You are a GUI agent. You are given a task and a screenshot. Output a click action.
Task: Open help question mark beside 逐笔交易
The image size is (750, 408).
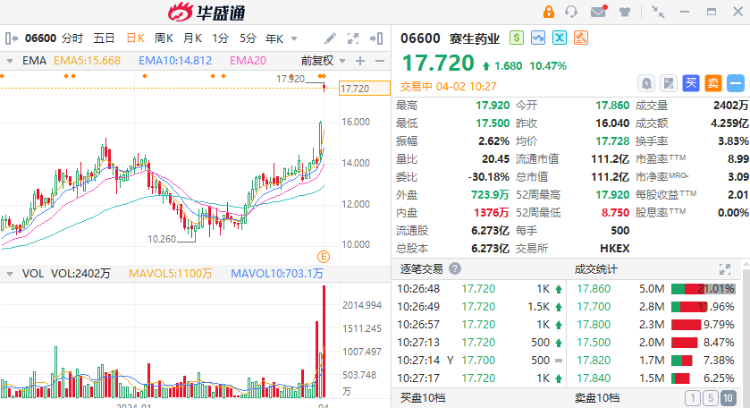point(455,269)
